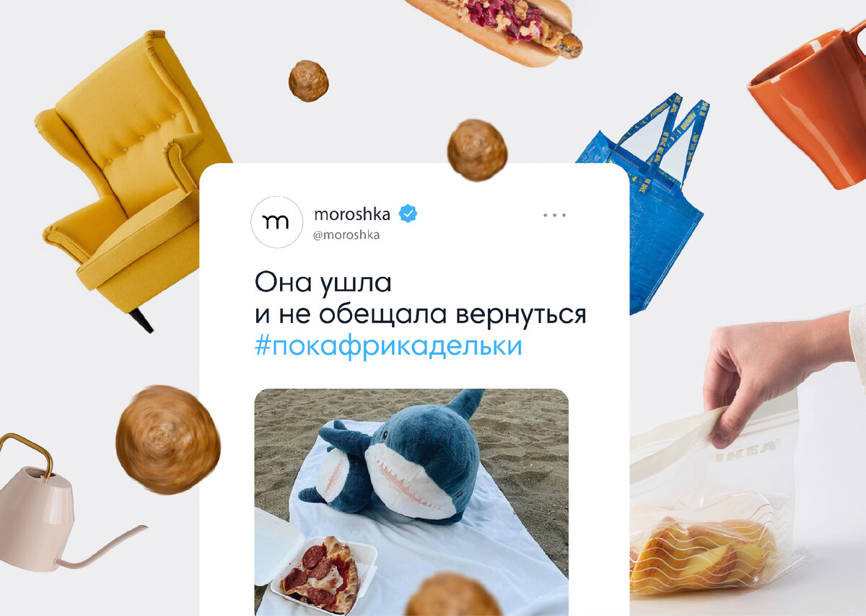Open the @moroshka handle link
Viewport: 866px width, 616px height.
click(346, 235)
